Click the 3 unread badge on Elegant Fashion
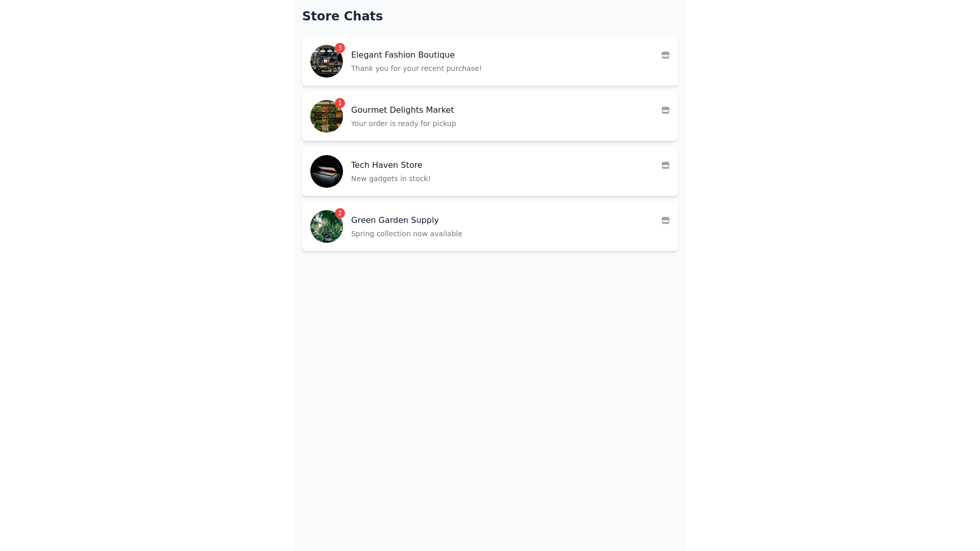Image resolution: width=980 pixels, height=551 pixels. [x=340, y=48]
